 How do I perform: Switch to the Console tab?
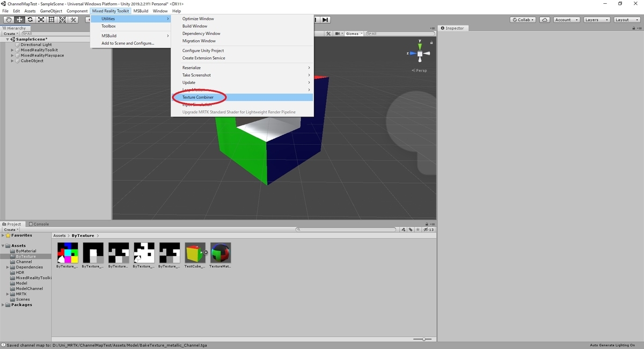[39, 224]
